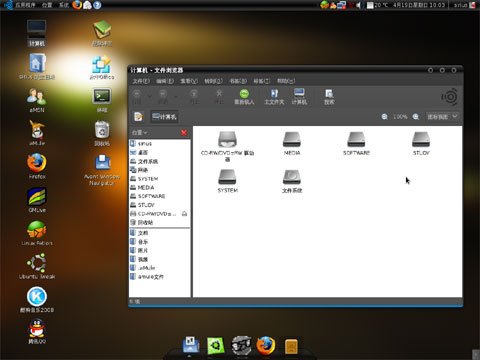Click the Back arrow in file browser toolbar

click(137, 97)
